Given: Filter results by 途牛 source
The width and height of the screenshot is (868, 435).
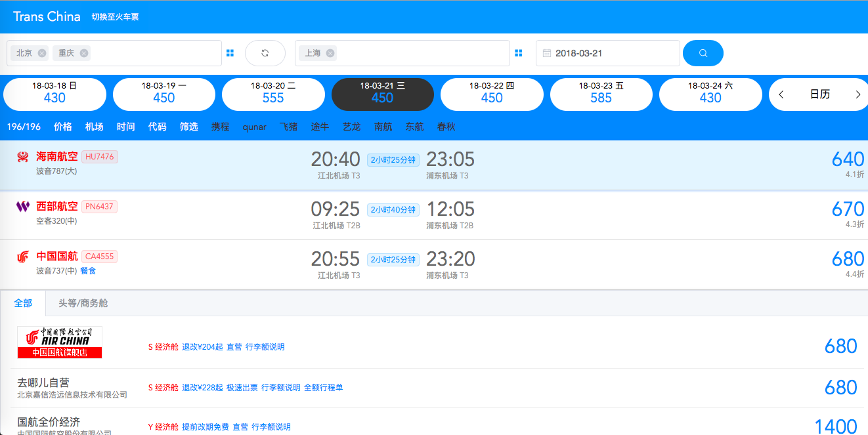Looking at the screenshot, I should click(x=320, y=127).
